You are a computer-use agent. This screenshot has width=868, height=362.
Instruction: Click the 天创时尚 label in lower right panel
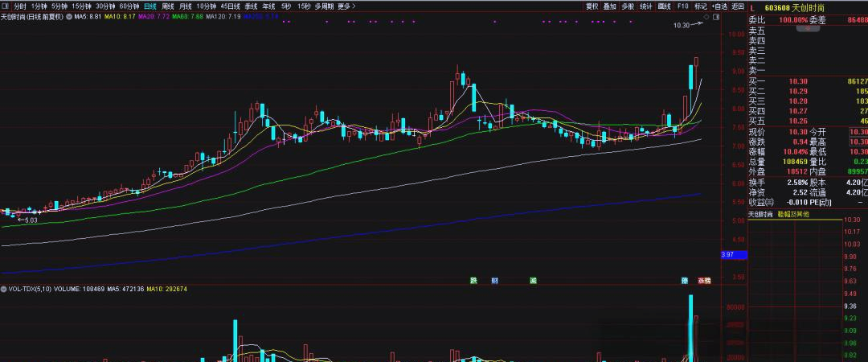760,214
